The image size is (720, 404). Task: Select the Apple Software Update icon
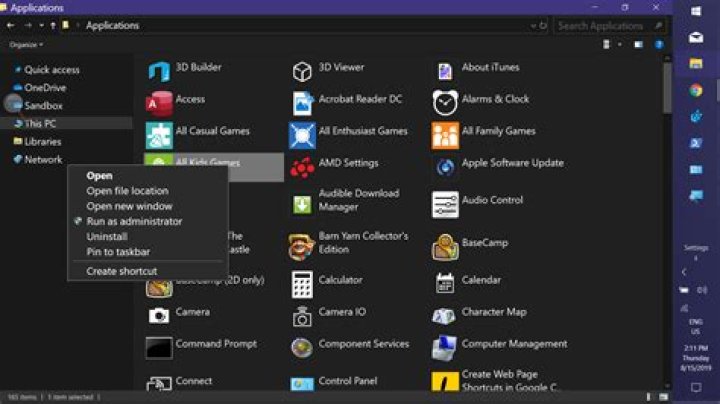[x=444, y=168]
